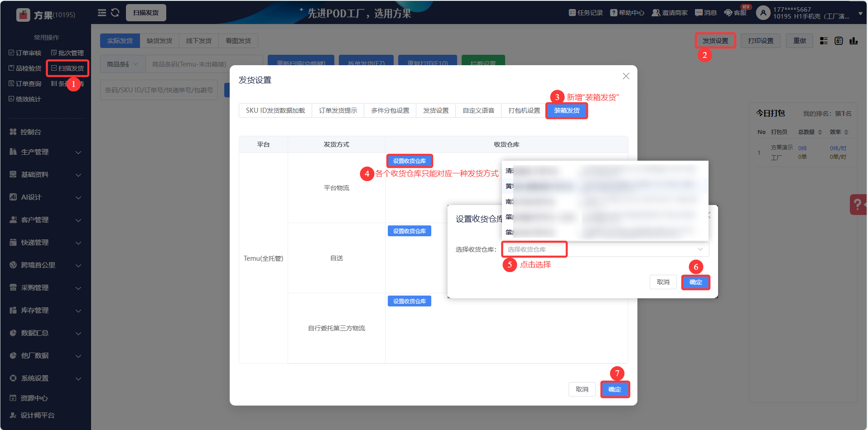Viewport: 868px width, 430px height.
Task: Open the 商品条码 type dropdown
Action: point(123,64)
